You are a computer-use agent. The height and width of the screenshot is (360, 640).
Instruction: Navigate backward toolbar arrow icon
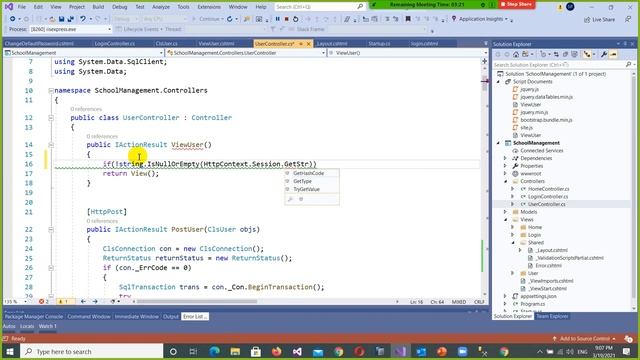pos(13,19)
